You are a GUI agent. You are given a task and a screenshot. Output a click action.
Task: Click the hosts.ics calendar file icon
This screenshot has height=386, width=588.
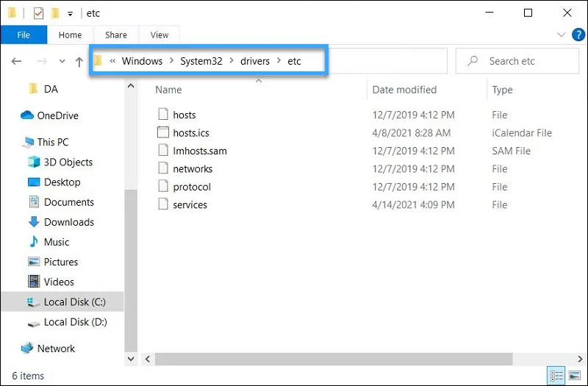pyautogui.click(x=163, y=132)
